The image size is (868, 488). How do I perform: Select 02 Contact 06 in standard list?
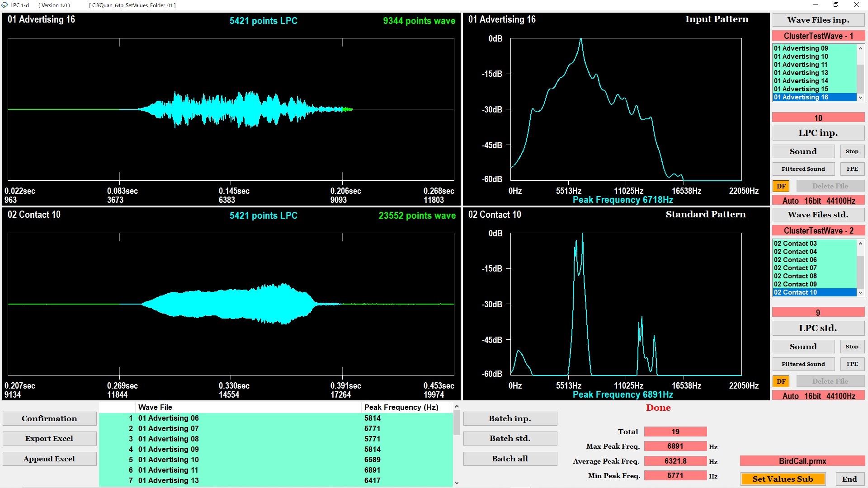point(795,260)
